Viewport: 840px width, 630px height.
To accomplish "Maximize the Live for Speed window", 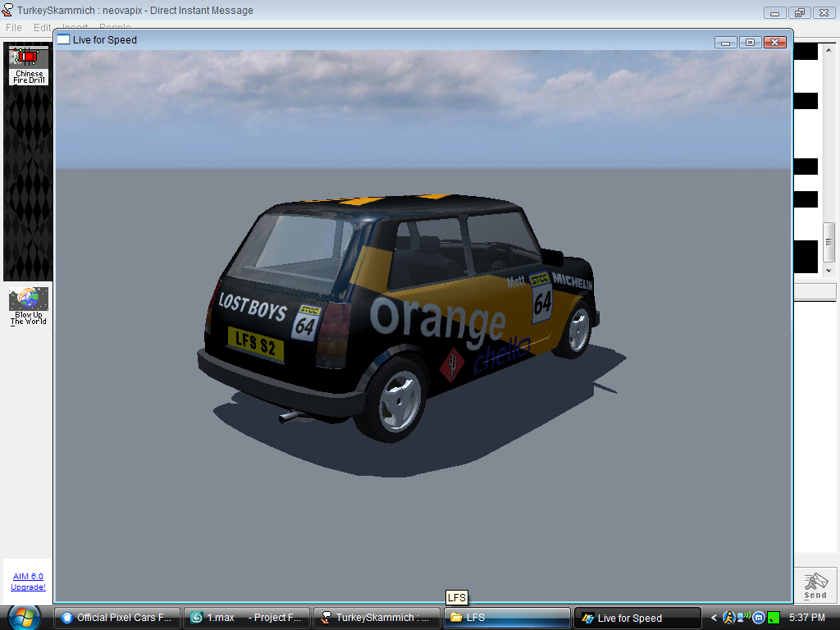I will (750, 43).
